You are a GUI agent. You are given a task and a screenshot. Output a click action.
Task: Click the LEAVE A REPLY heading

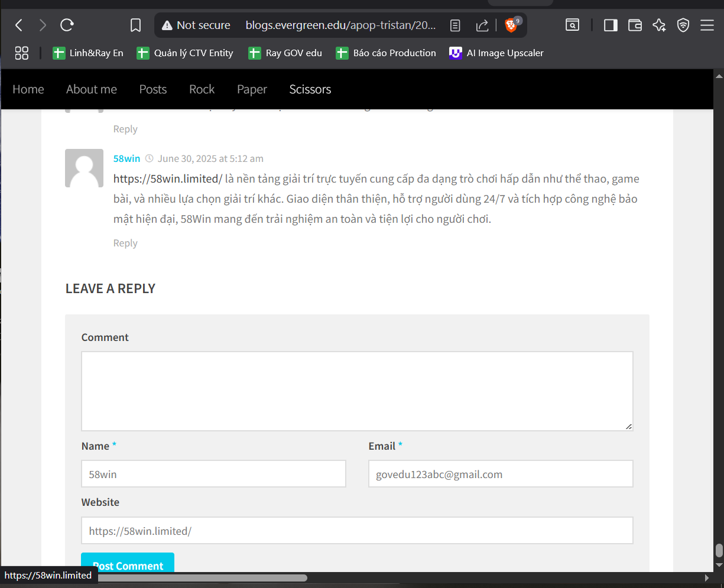111,288
